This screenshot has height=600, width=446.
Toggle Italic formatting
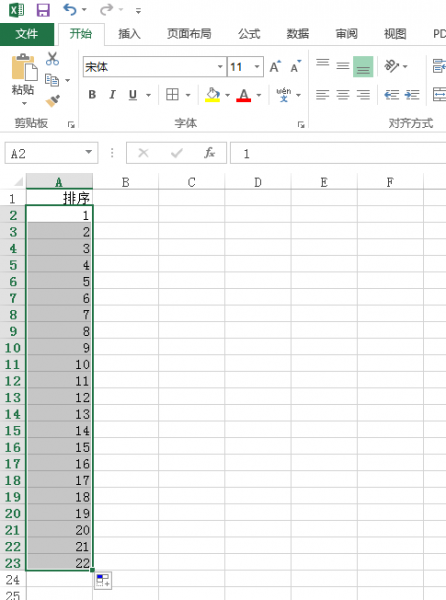pos(112,95)
